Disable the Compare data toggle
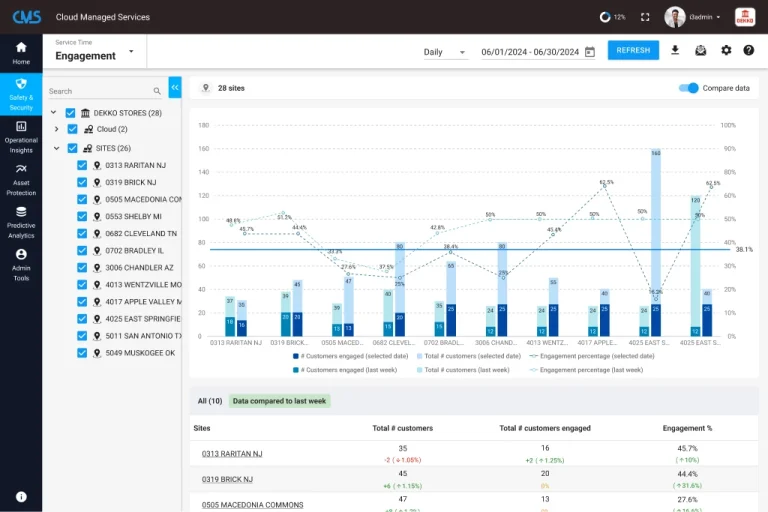This screenshot has width=768, height=512. pos(689,88)
